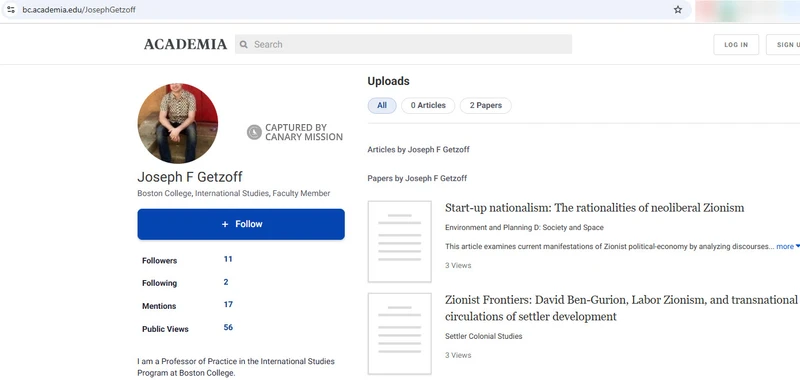Expand abstract with the 'more' link
The width and height of the screenshot is (800, 380).
pyautogui.click(x=788, y=247)
